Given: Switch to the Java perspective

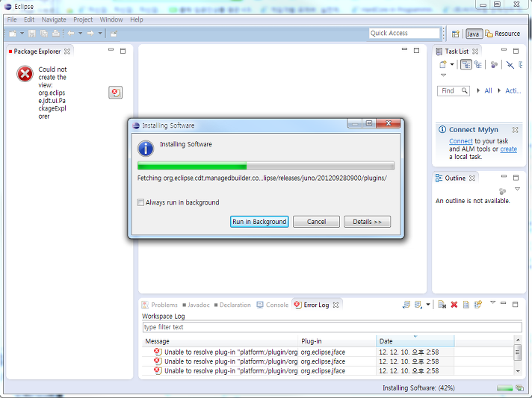Looking at the screenshot, I should pyautogui.click(x=474, y=34).
